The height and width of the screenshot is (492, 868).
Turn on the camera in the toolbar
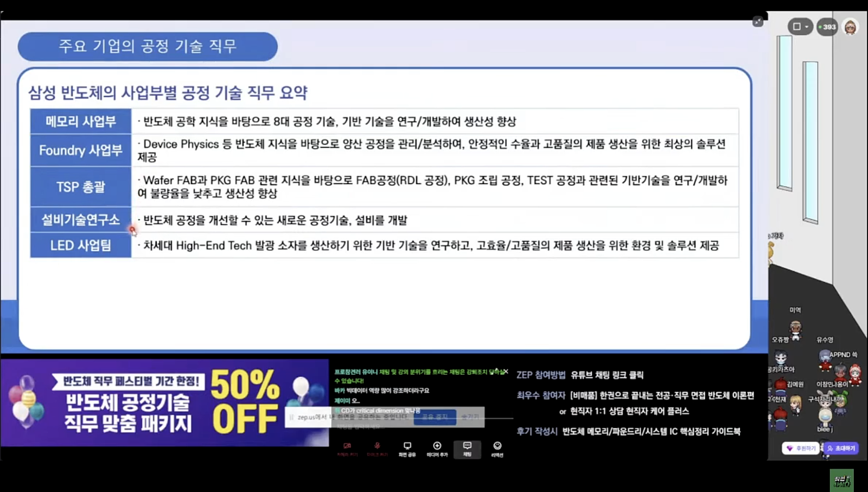[x=347, y=448]
